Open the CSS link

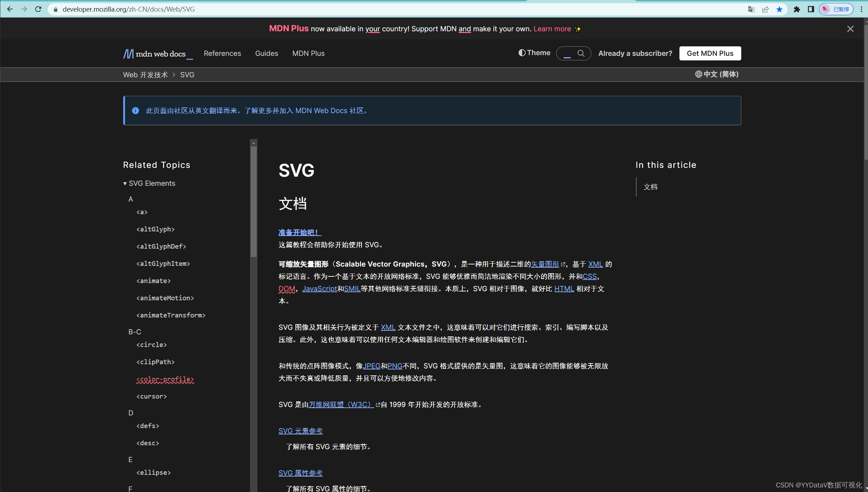pyautogui.click(x=590, y=276)
